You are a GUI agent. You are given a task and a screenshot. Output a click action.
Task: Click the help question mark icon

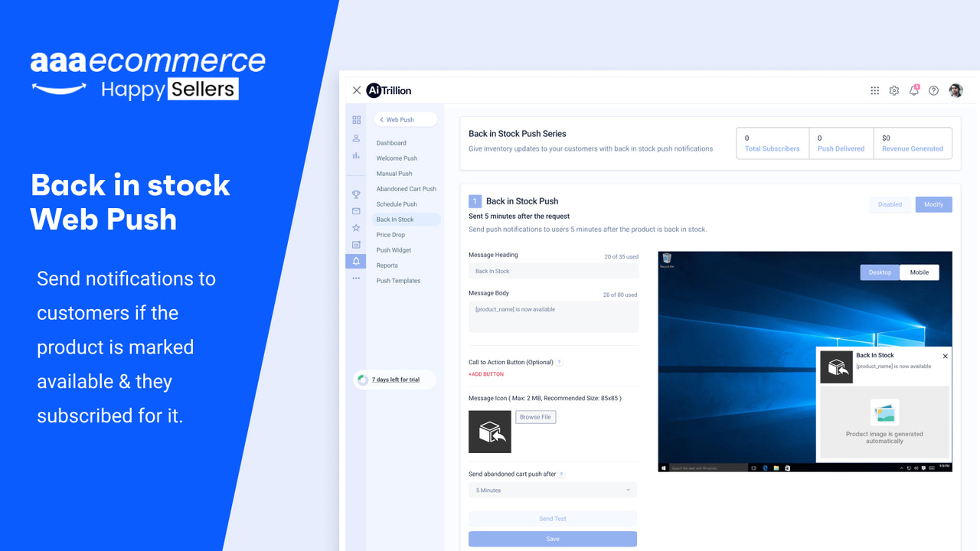click(x=933, y=90)
